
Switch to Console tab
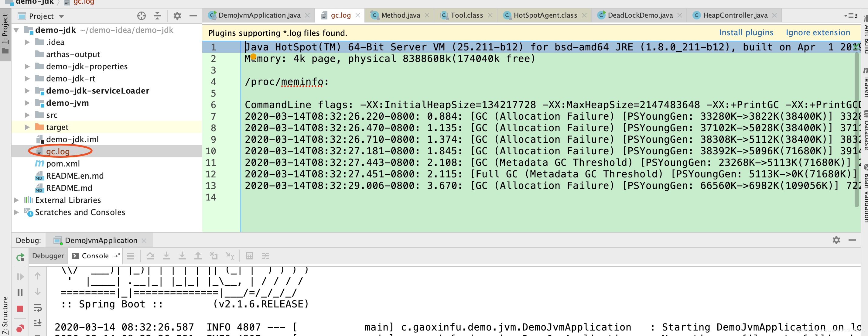pyautogui.click(x=95, y=256)
